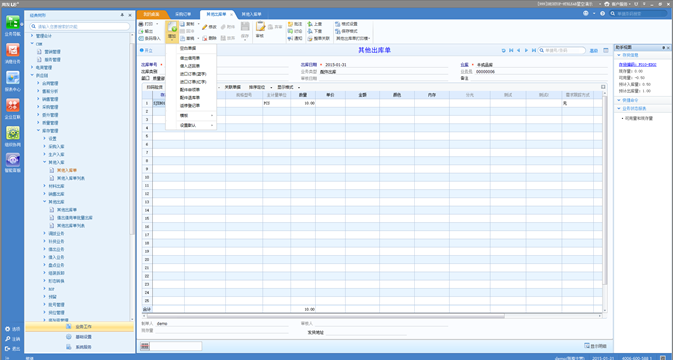Go to the next document arrow icon
The height and width of the screenshot is (360, 673).
[526, 51]
